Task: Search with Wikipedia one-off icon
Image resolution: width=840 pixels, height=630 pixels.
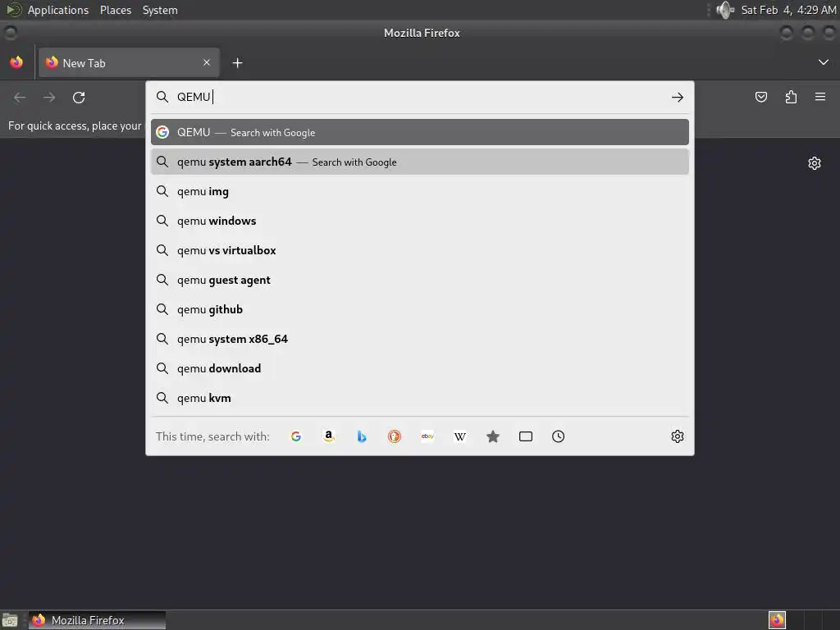Action: coord(460,436)
